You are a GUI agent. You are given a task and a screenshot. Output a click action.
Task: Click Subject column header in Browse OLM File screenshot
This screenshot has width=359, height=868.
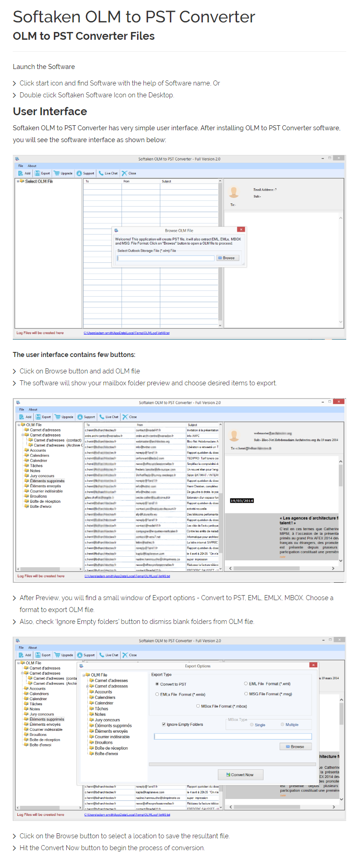tap(166, 181)
